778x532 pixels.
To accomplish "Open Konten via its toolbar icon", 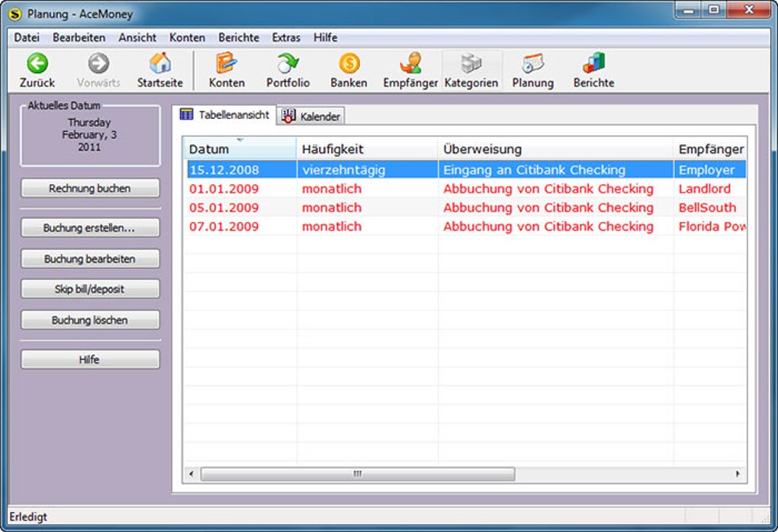I will click(226, 69).
